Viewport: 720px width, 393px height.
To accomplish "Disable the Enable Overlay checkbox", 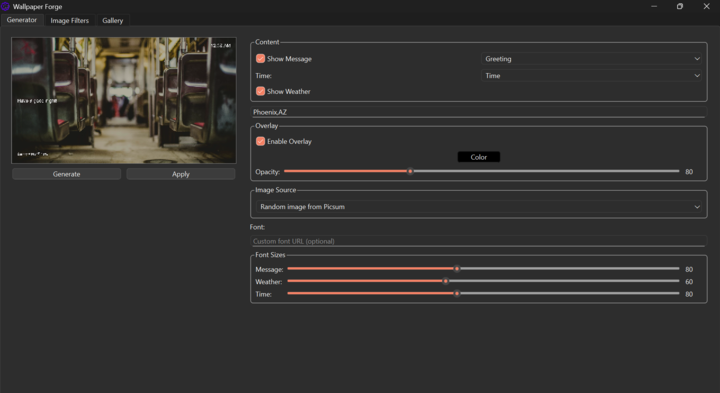I will tap(260, 141).
